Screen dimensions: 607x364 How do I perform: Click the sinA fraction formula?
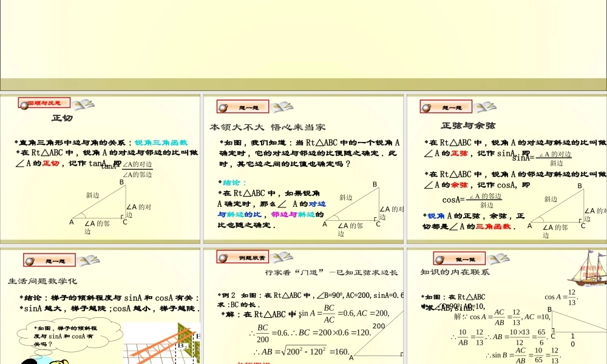(542, 158)
